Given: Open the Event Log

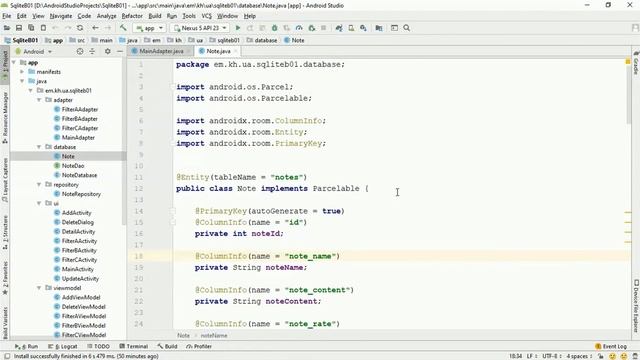Looking at the screenshot, I should [x=611, y=346].
